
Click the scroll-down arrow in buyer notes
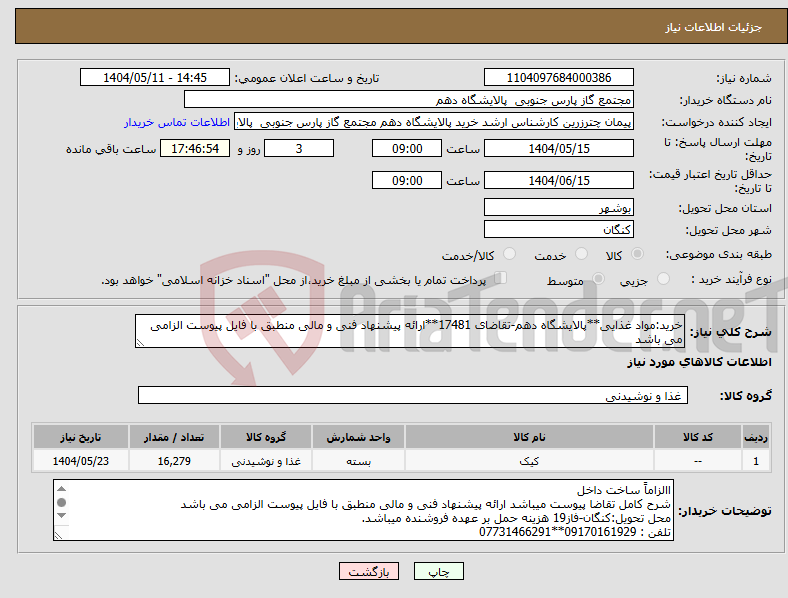pos(61,516)
